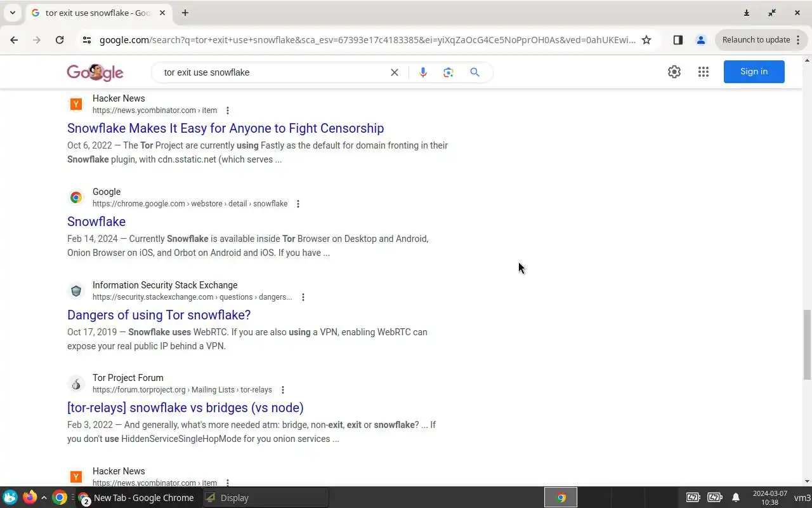Open more options for the Tor Project Forum result
This screenshot has width=812, height=508.
[283, 390]
